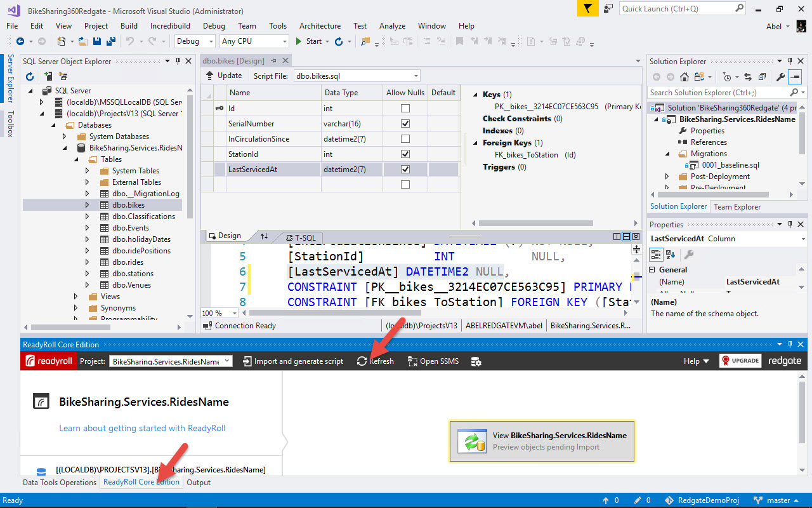
Task: Click the New Project toolbar icon
Action: 61,41
